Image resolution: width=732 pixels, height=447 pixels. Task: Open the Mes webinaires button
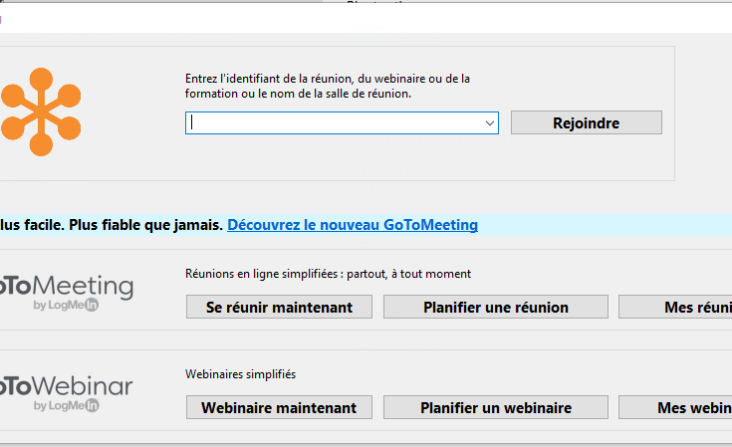pyautogui.click(x=675, y=407)
